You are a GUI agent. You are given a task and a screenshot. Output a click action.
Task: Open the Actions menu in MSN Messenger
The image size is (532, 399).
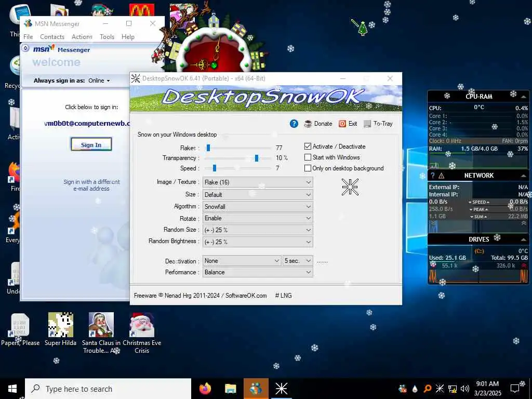click(82, 37)
